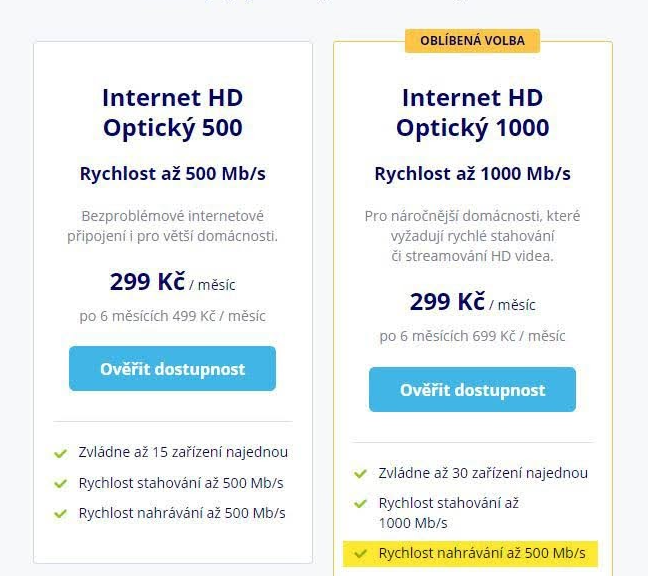This screenshot has height=576, width=648.
Task: Click Ověřit dostupnost for Optický 1000
Action: click(472, 389)
